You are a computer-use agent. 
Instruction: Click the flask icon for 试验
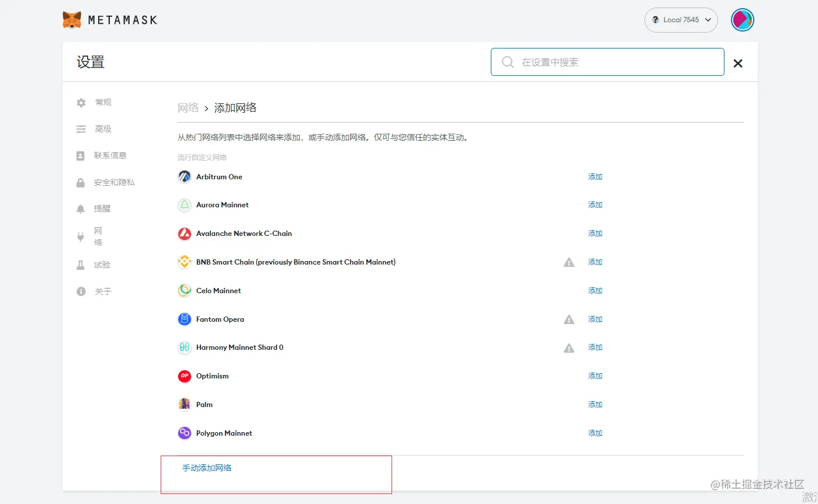81,265
